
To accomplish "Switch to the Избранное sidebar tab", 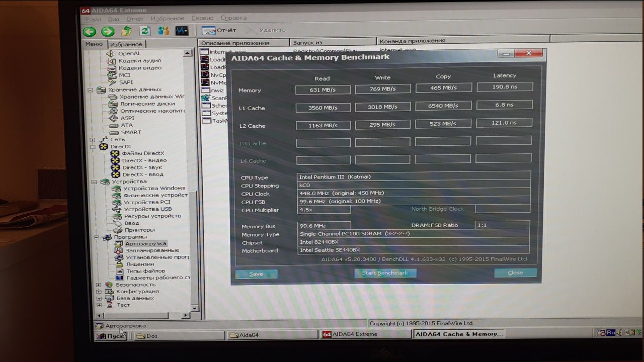I will coord(126,44).
